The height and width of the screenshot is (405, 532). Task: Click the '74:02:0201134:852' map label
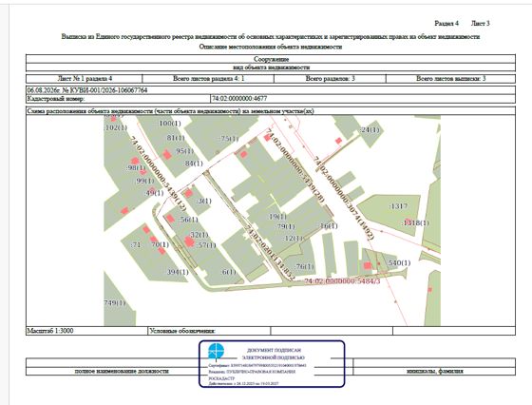(270, 253)
